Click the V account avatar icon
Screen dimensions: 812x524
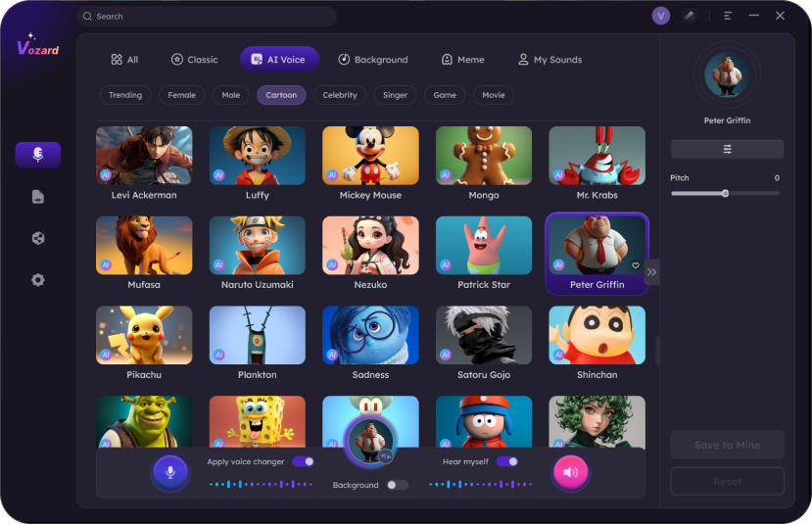[661, 16]
